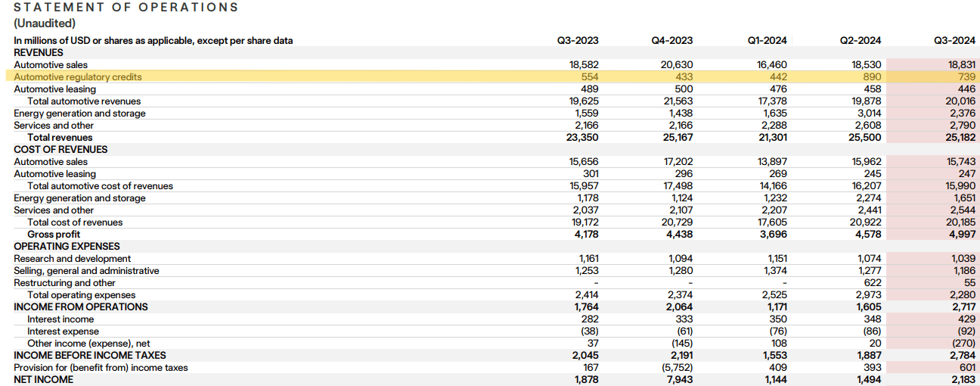The height and width of the screenshot is (386, 980).
Task: Click the Q3-2024 column header
Action: 954,41
